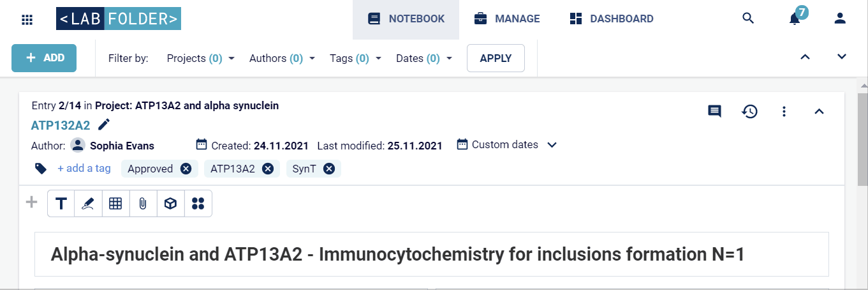Image resolution: width=868 pixels, height=290 pixels.
Task: Expand the Projects filter dropdown
Action: [201, 58]
